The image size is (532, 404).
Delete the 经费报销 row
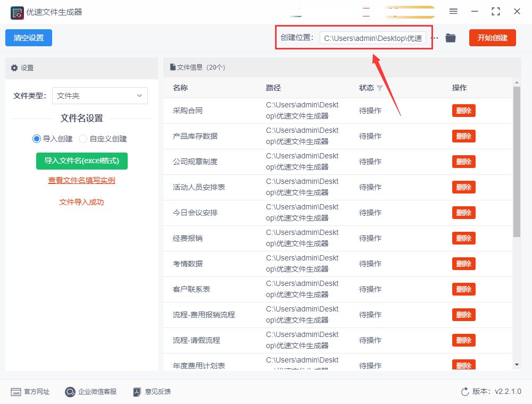(x=464, y=238)
